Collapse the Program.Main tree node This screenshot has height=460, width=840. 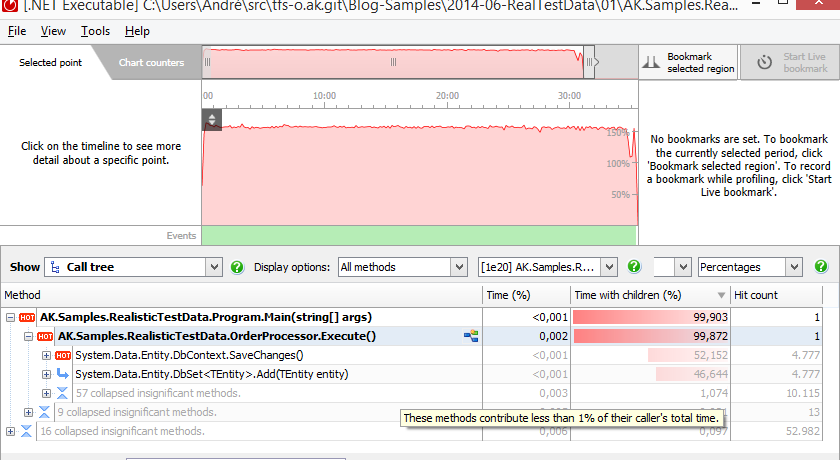tap(10, 317)
